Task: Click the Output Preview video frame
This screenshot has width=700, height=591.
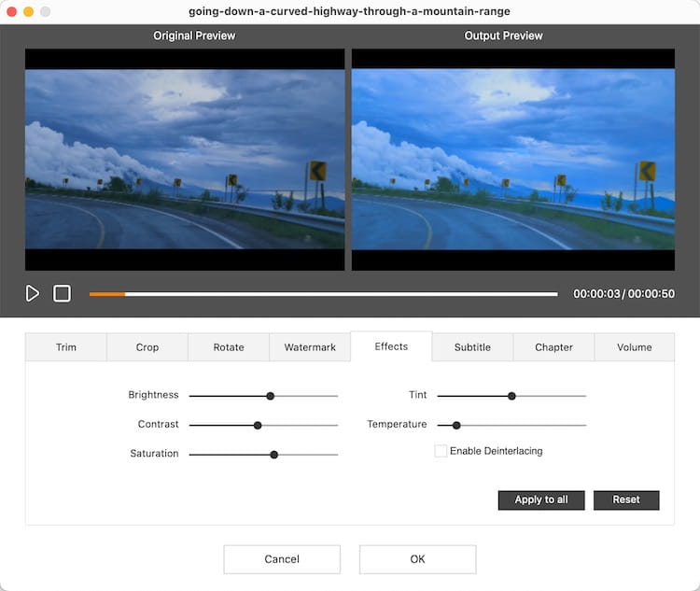Action: [x=513, y=160]
